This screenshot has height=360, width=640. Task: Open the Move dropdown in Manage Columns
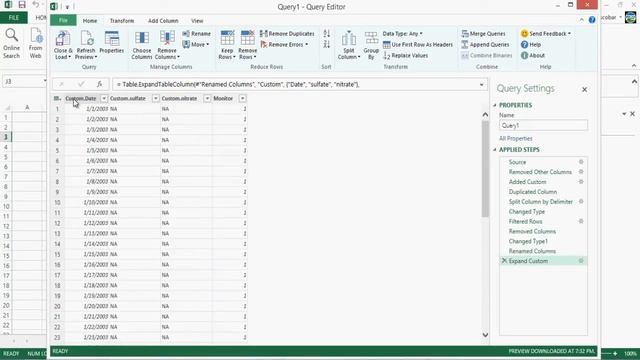coord(196,44)
